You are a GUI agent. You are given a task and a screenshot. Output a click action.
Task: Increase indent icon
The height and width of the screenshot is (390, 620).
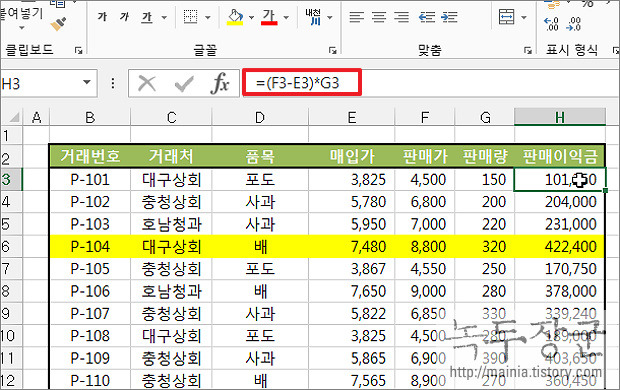coord(449,17)
